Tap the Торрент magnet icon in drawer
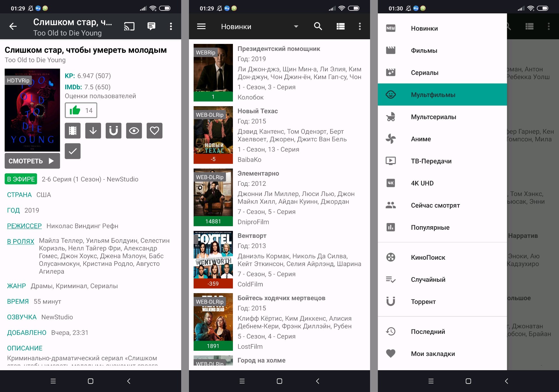559x392 pixels. (x=390, y=301)
